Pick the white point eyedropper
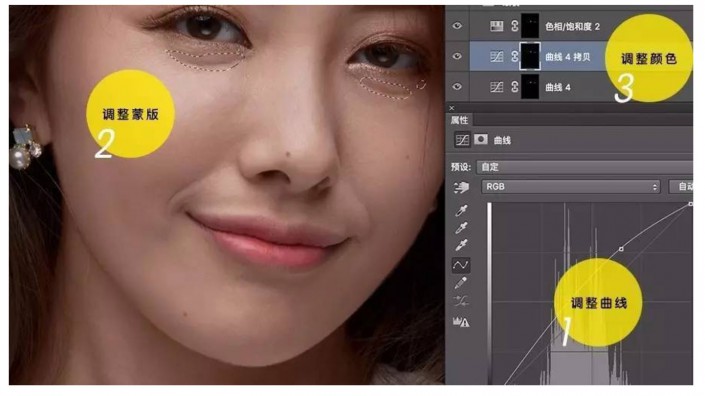This screenshot has height=396, width=705. click(x=461, y=245)
